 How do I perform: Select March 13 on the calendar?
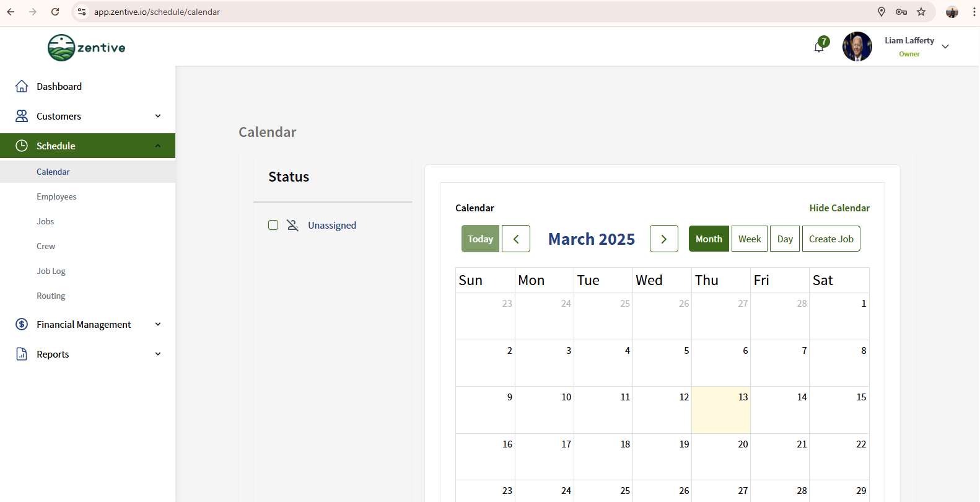(721, 410)
